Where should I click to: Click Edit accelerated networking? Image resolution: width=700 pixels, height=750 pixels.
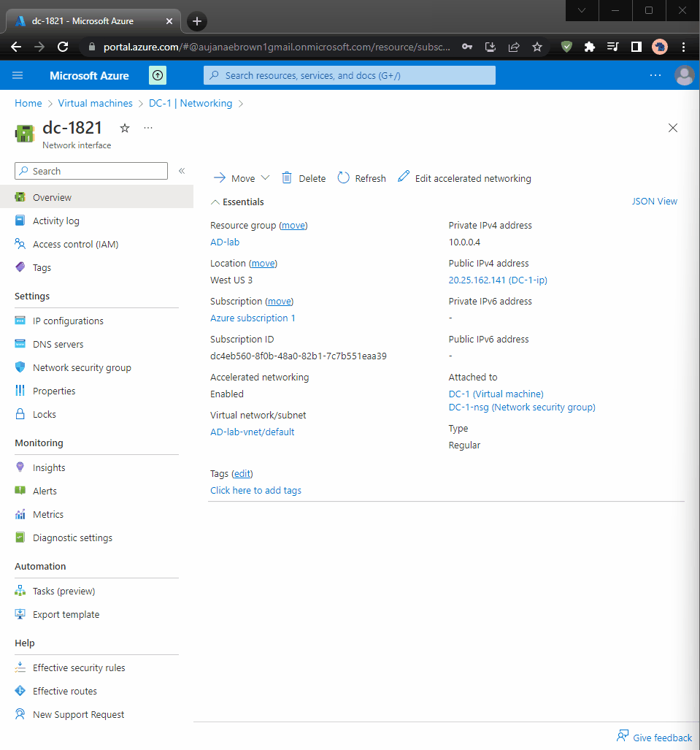tap(464, 177)
